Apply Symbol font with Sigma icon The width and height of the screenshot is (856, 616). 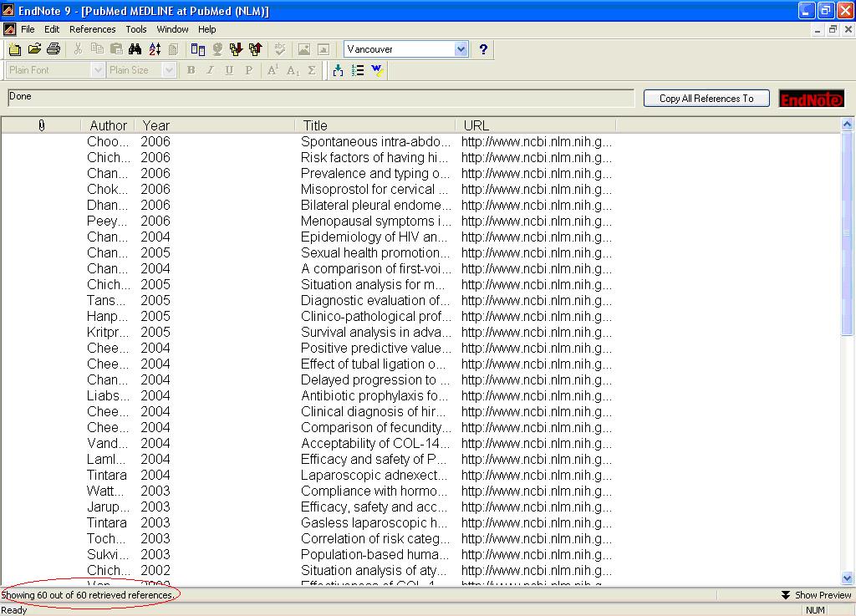tap(312, 70)
